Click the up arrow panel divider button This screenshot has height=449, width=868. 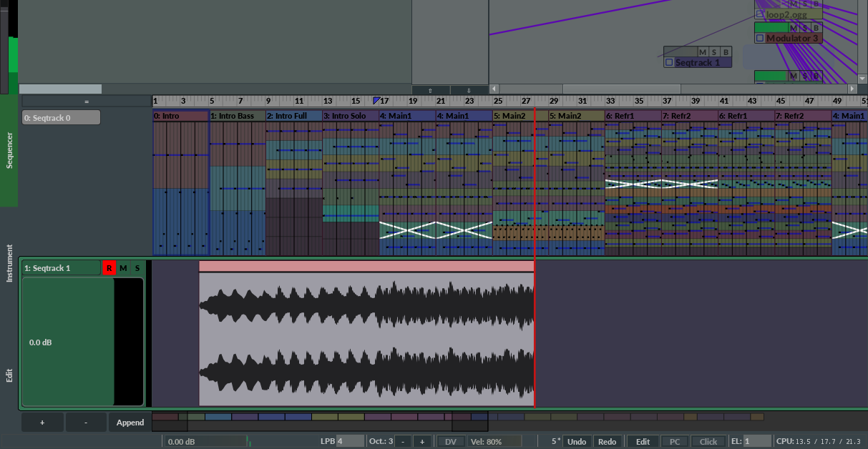pos(430,90)
